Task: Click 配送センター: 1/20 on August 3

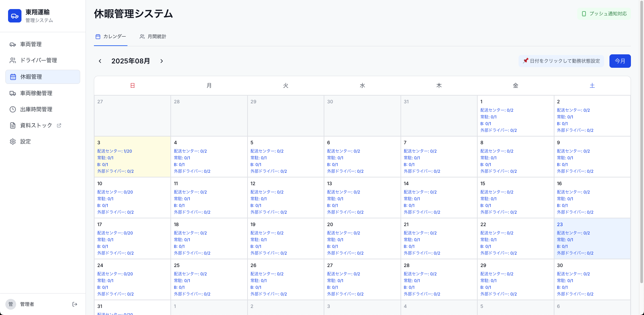Action: pyautogui.click(x=115, y=151)
